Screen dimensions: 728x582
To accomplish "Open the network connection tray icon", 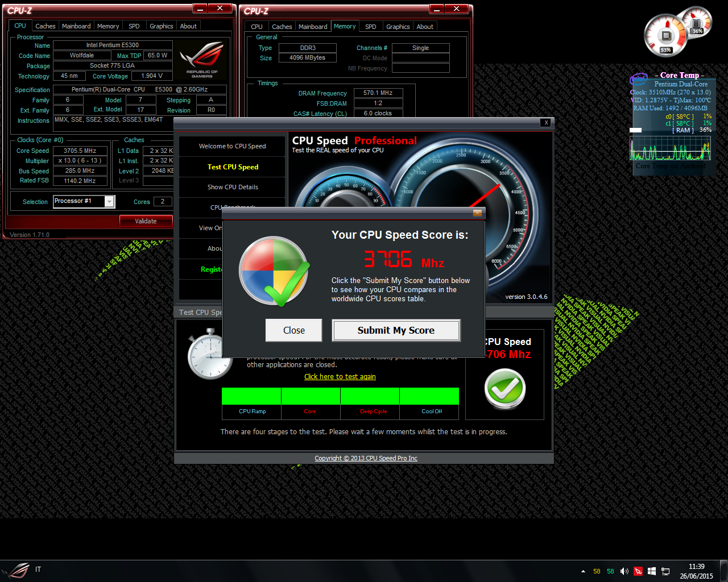I will point(665,571).
